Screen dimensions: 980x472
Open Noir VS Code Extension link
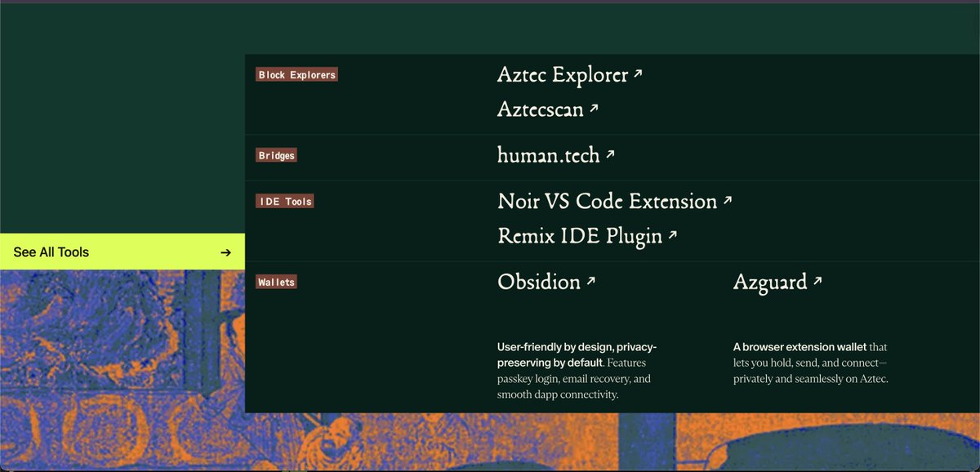(614, 201)
